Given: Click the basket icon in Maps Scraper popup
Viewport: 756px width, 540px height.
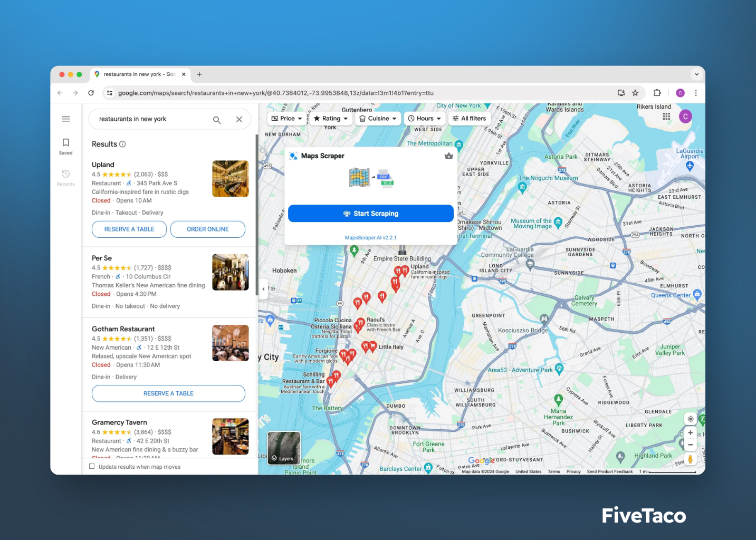Looking at the screenshot, I should point(449,156).
